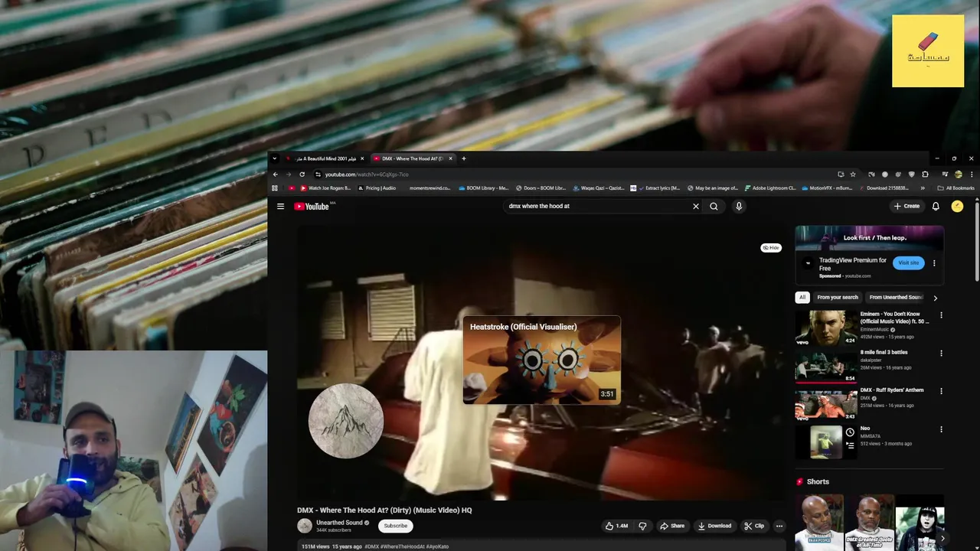Add Neo video to queue
Viewport: 980px width, 551px height.
coord(850,445)
